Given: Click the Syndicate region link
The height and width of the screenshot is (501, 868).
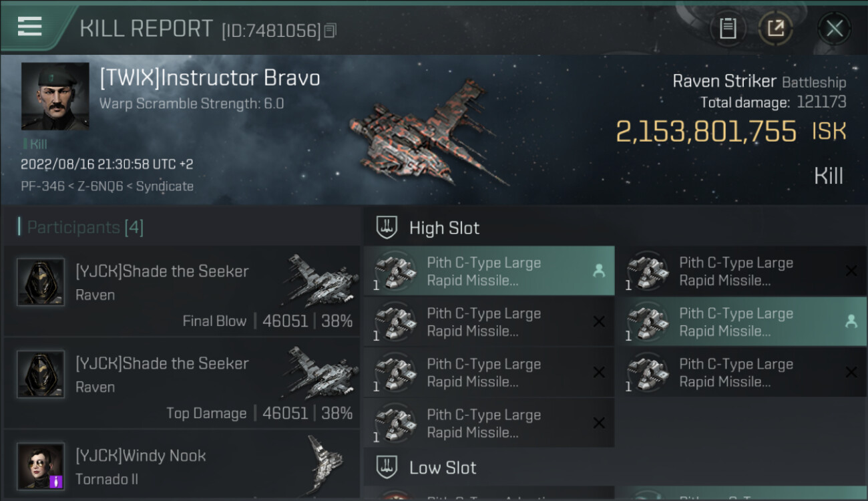Looking at the screenshot, I should coord(164,186).
